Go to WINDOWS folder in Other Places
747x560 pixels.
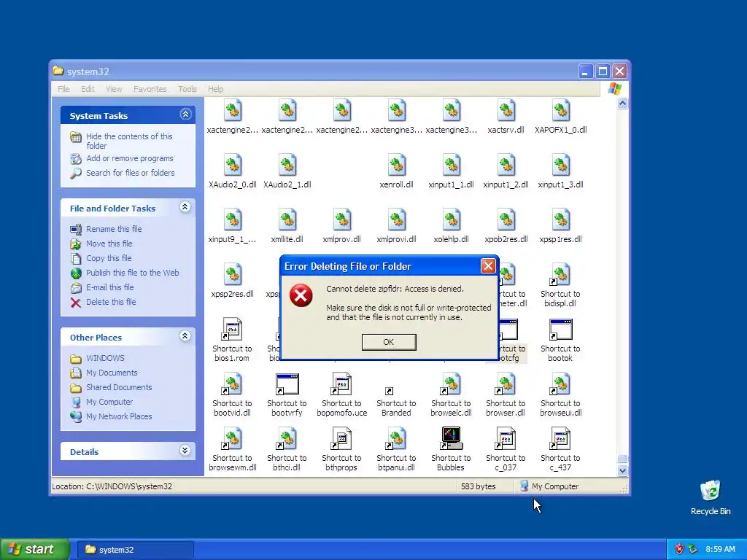click(x=105, y=358)
